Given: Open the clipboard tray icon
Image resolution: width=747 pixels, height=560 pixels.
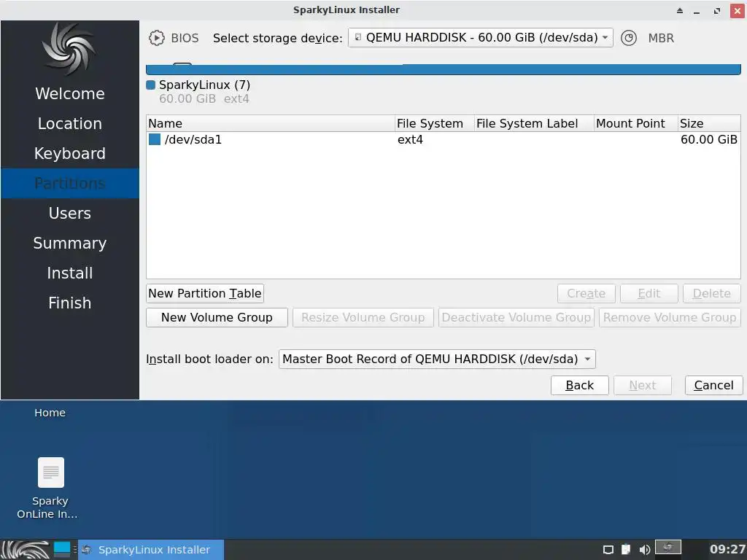Looking at the screenshot, I should pyautogui.click(x=626, y=550).
